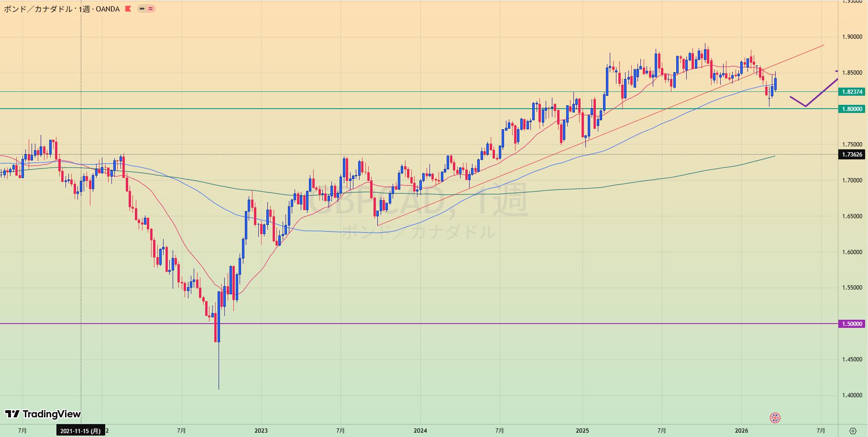Click the black 1.73626 crosshair price label
This screenshot has height=437, width=868.
[x=852, y=155]
